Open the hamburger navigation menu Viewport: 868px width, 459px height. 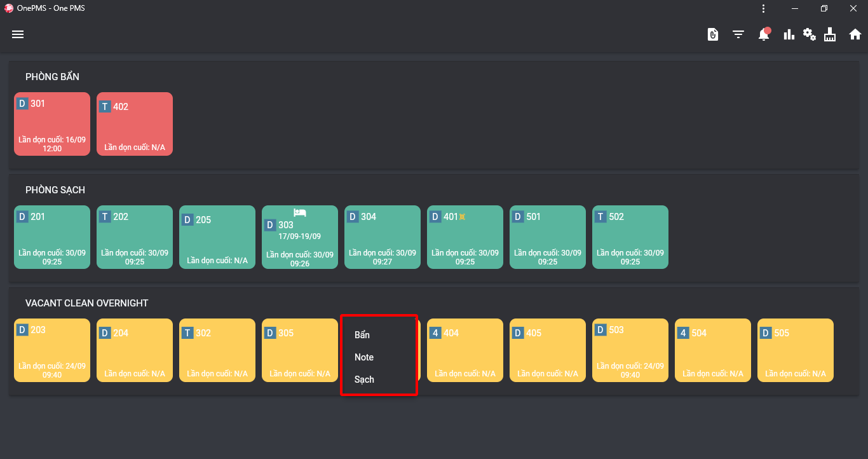[x=18, y=34]
